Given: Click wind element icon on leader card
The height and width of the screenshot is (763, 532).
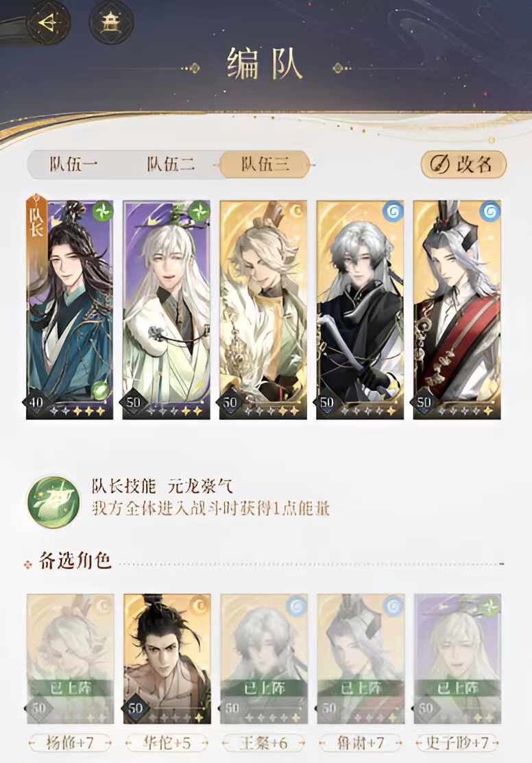Looking at the screenshot, I should coord(103,211).
